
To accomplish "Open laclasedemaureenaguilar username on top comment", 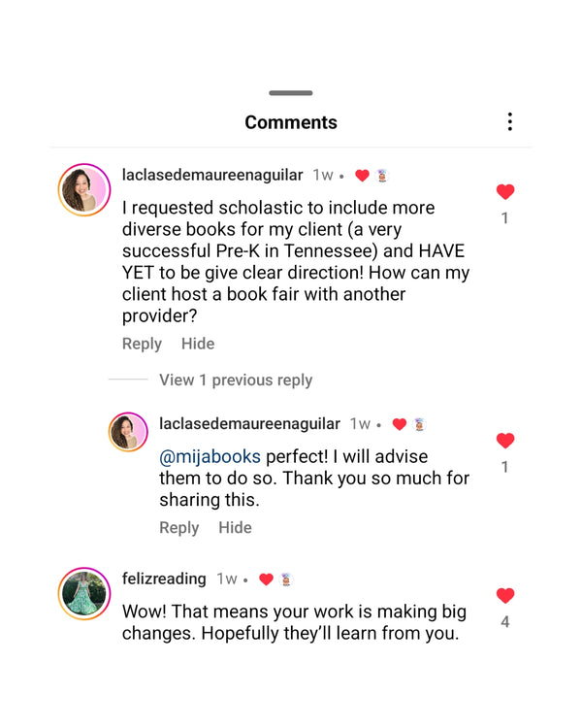I will [x=212, y=175].
